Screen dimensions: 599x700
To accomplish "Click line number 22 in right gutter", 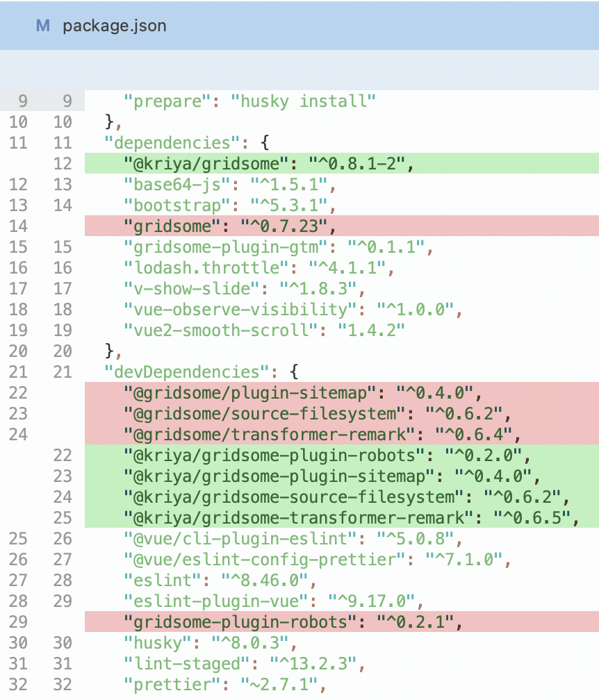I will 61,455.
